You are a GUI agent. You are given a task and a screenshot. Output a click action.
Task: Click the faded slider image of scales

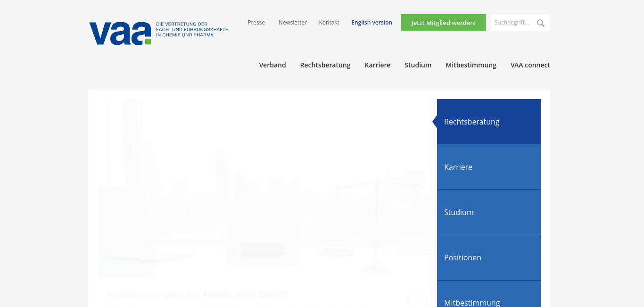click(267, 189)
